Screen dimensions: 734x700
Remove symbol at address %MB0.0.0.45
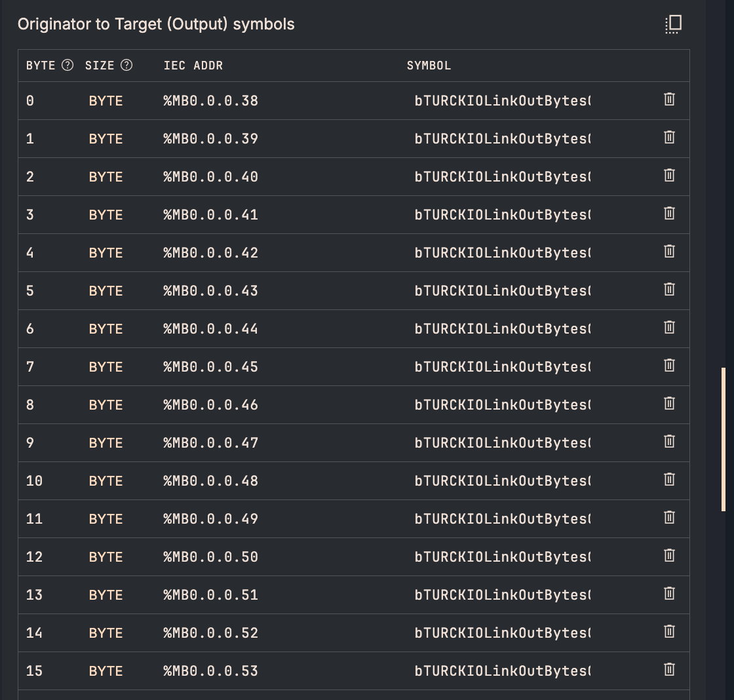coord(669,366)
